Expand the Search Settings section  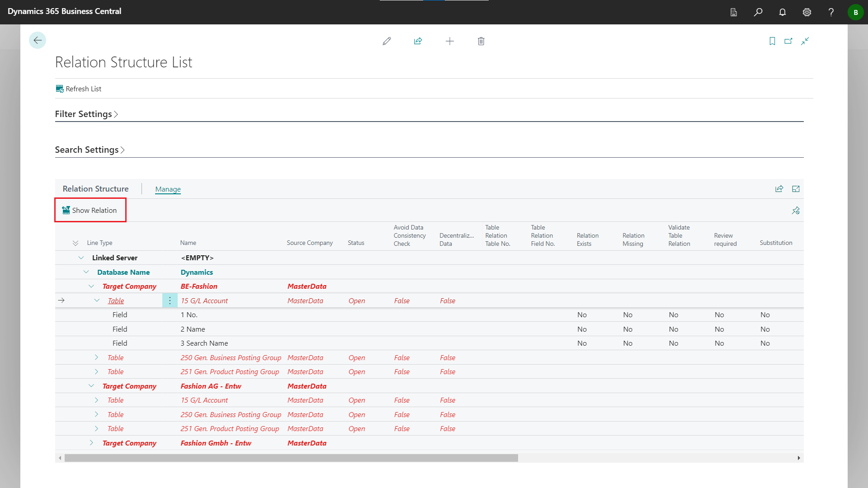pos(90,150)
